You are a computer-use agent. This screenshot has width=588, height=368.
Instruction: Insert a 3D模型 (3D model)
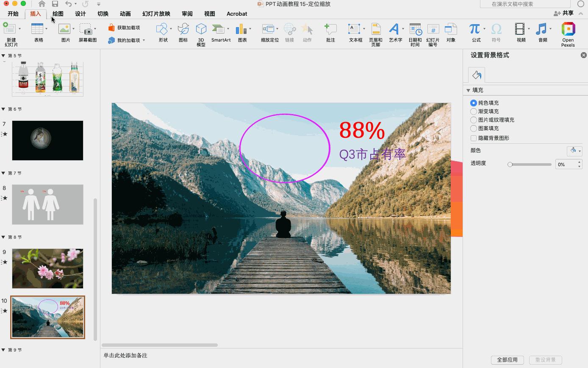[x=201, y=29]
